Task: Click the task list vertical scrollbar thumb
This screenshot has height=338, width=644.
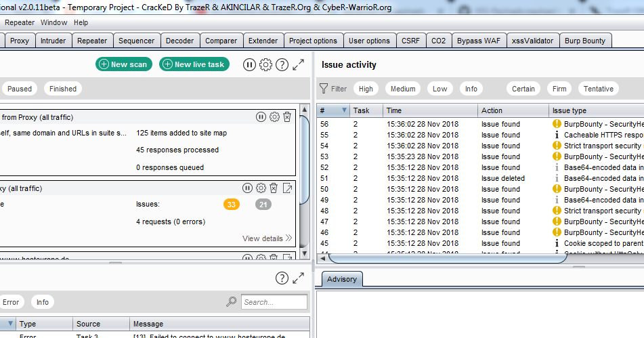Action: 304,160
